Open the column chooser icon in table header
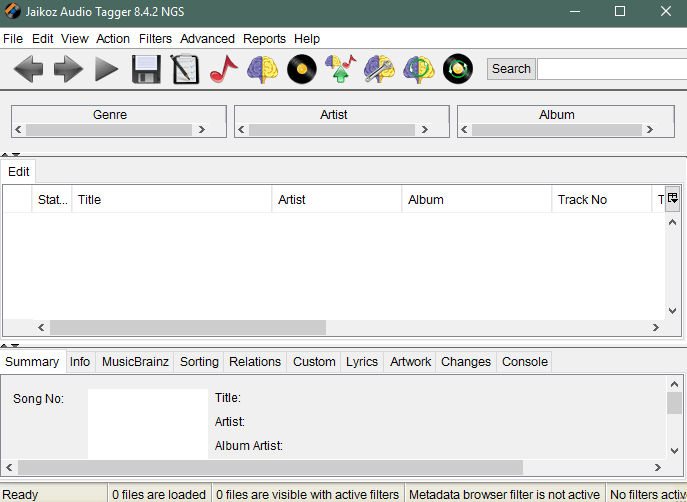This screenshot has height=502, width=687. 673,198
